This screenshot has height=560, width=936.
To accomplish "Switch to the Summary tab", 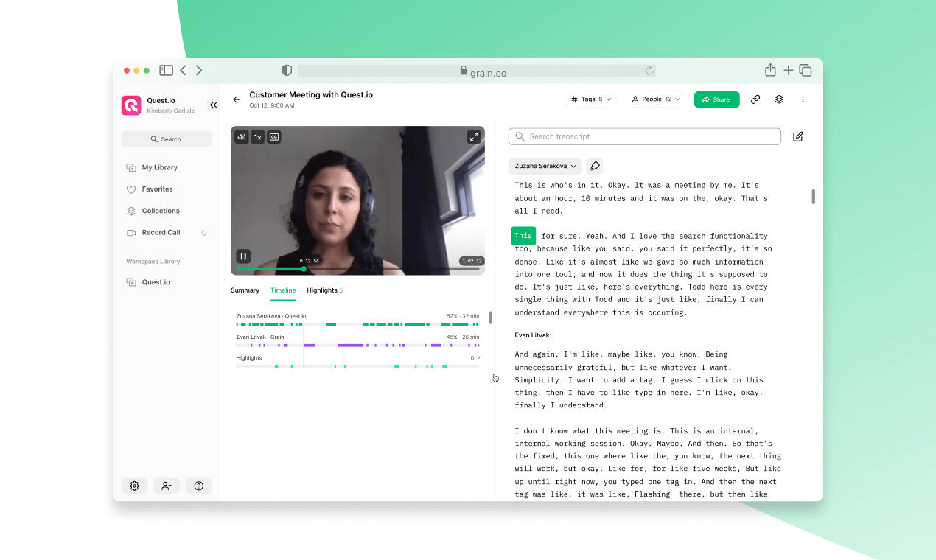I will click(x=245, y=290).
